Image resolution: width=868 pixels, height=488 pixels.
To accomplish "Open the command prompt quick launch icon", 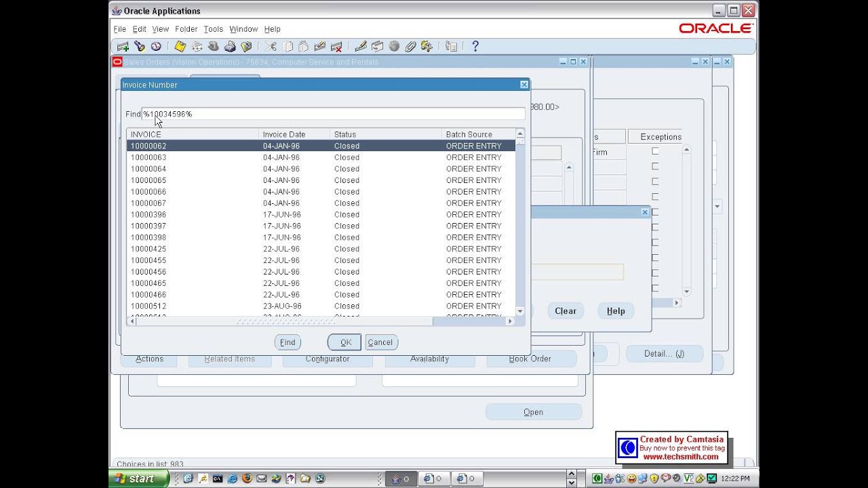I will [x=217, y=479].
